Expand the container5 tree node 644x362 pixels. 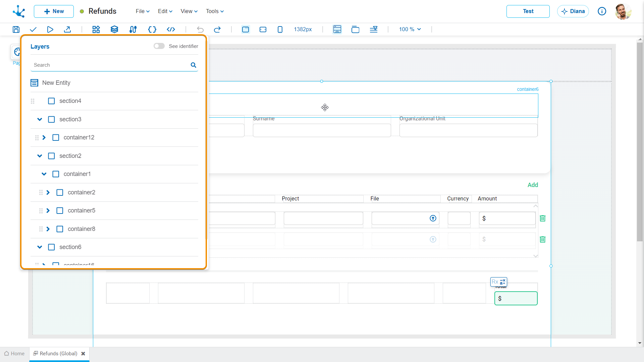click(x=48, y=211)
